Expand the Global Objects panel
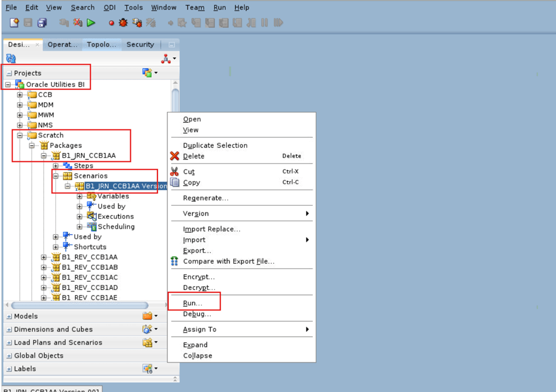This screenshot has width=556, height=392. [x=8, y=355]
